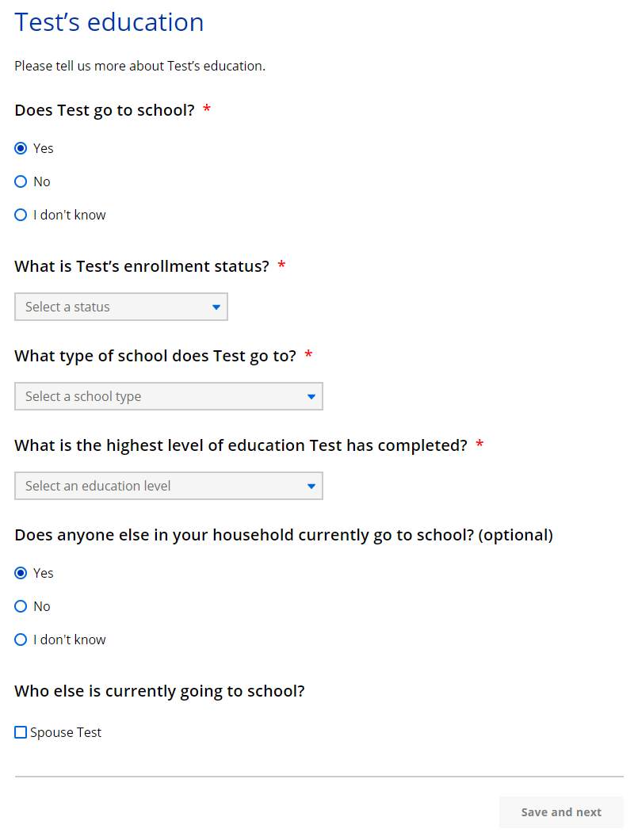Viewport: 638px width, 840px height.
Task: Expand the education level dropdown
Action: 168,486
